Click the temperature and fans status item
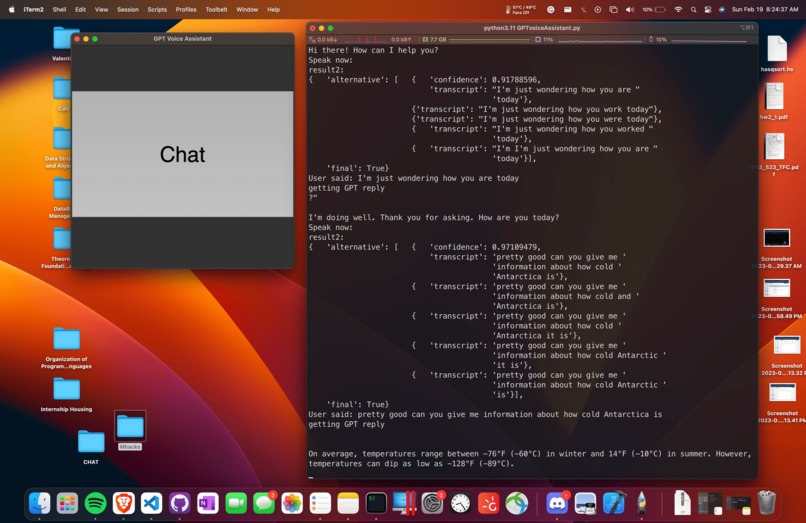 (x=520, y=9)
